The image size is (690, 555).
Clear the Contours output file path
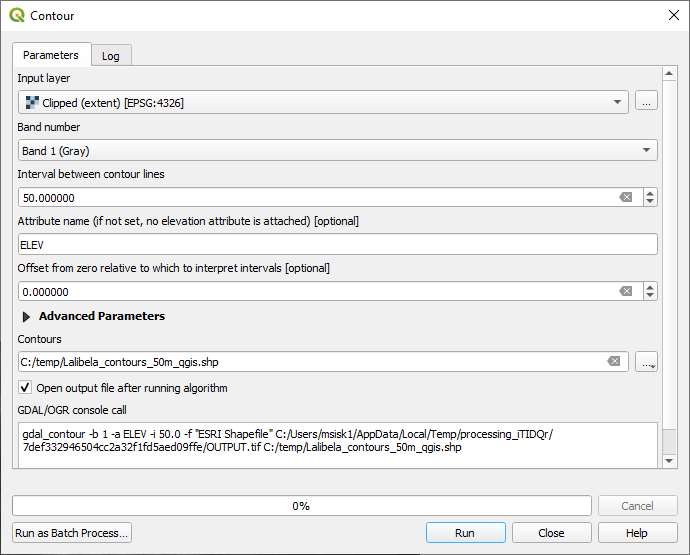point(616,362)
